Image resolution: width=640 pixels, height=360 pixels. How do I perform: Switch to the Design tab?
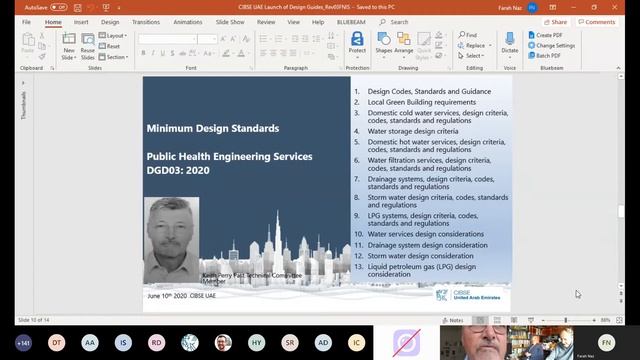pos(110,22)
